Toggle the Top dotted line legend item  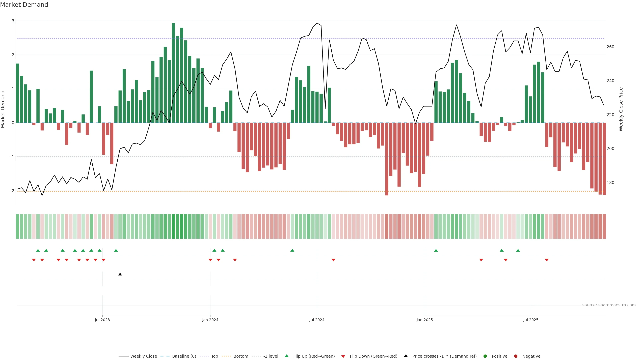(214, 356)
